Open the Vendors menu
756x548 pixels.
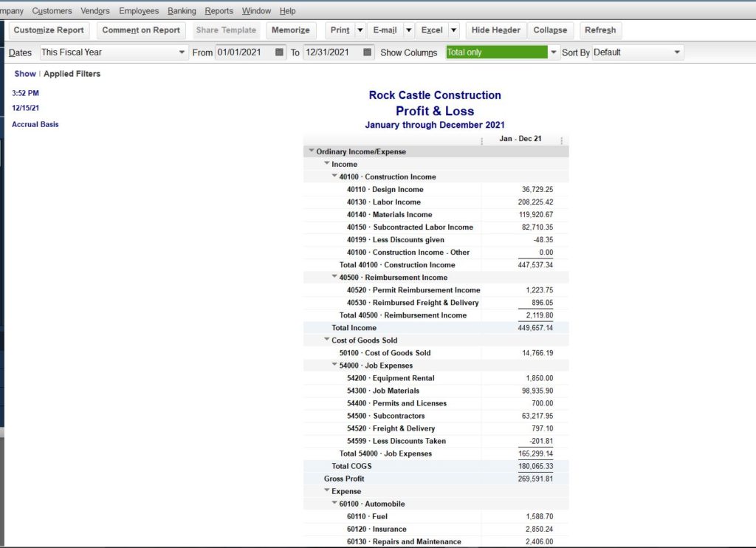[95, 10]
